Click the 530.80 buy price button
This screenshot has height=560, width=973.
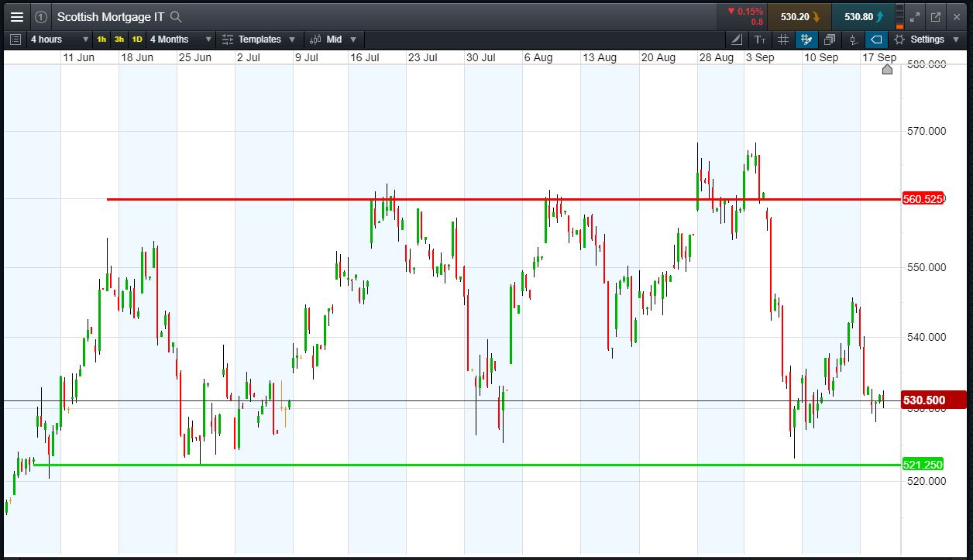863,16
